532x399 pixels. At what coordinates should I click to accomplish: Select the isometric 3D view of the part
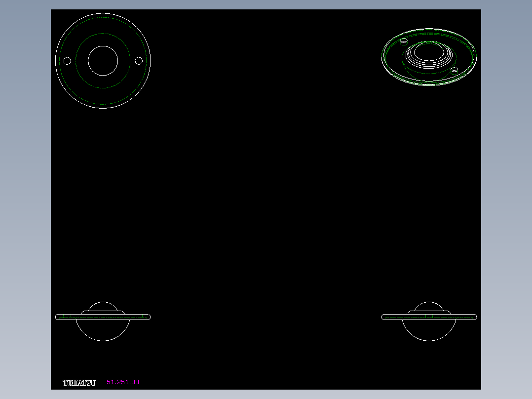tap(429, 57)
